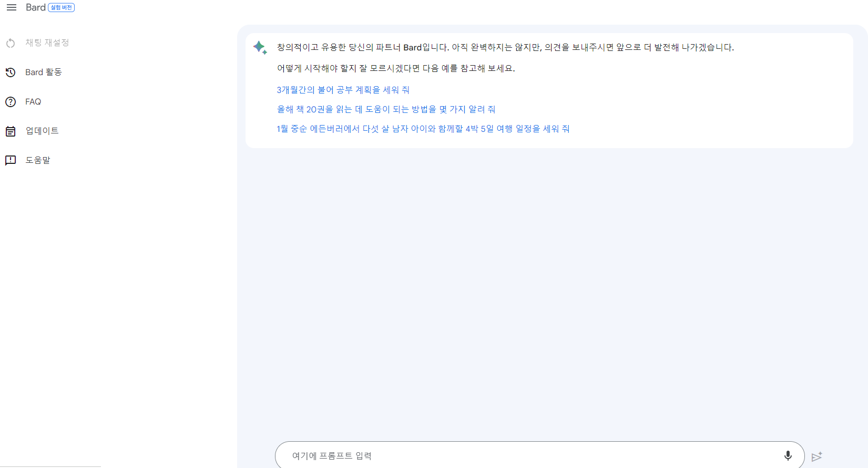Choose the 올해 책 20권 suggestion

(x=386, y=109)
